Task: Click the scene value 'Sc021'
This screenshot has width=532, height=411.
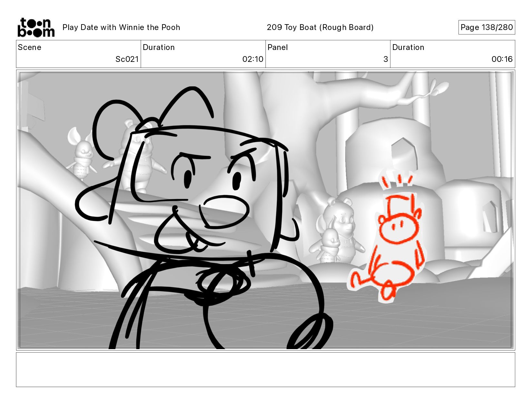Action: coord(127,59)
